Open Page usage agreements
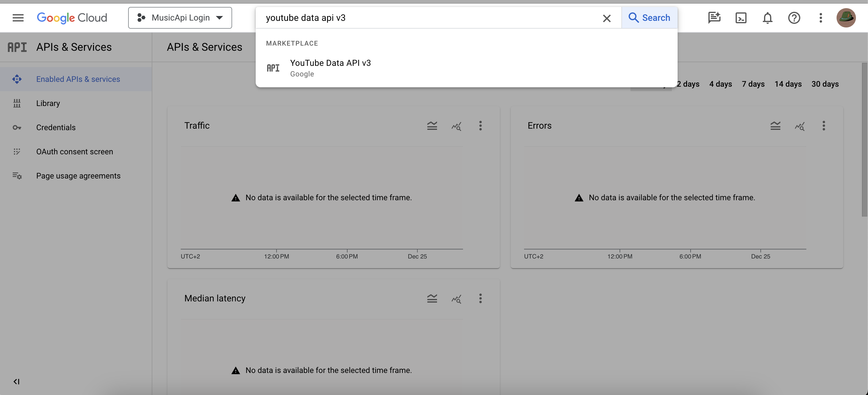Image resolution: width=868 pixels, height=395 pixels. (x=78, y=175)
